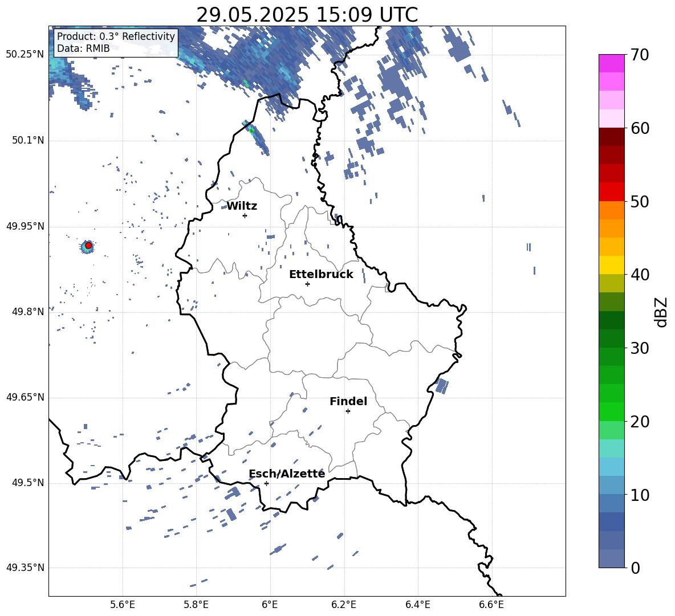This screenshot has width=675, height=616.
Task: Click the Findel city label
Action: point(348,401)
